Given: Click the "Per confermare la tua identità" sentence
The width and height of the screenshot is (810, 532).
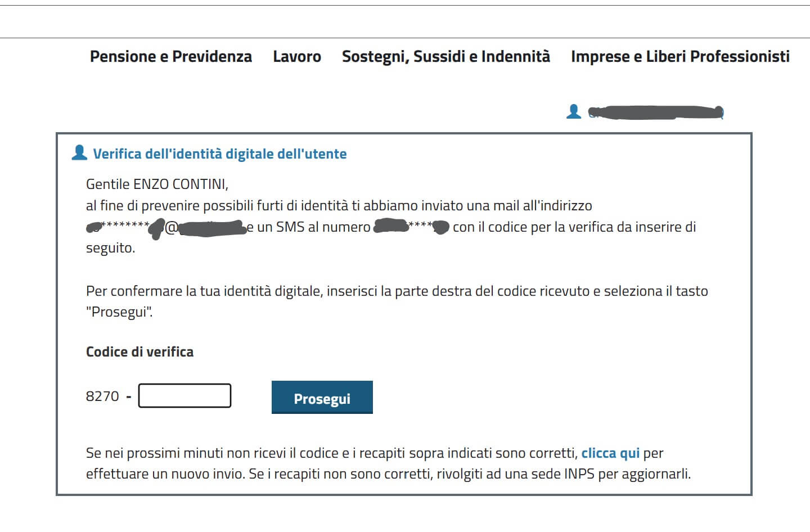Looking at the screenshot, I should pos(205,291).
